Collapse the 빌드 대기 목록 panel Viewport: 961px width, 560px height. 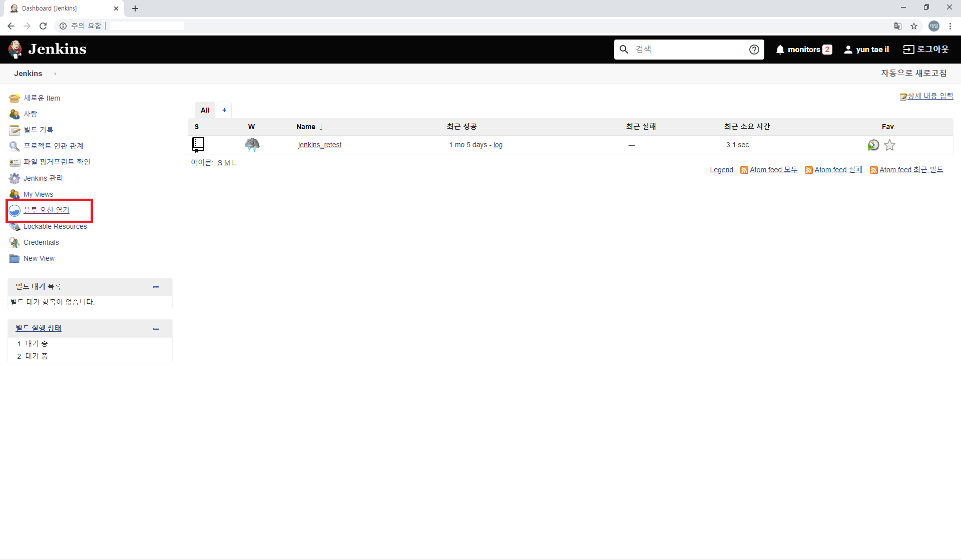tap(156, 287)
